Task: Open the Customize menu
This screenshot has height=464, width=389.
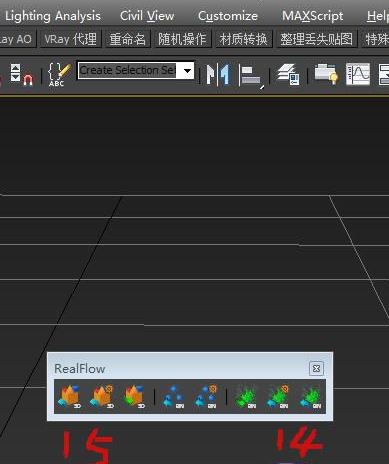Action: point(228,16)
